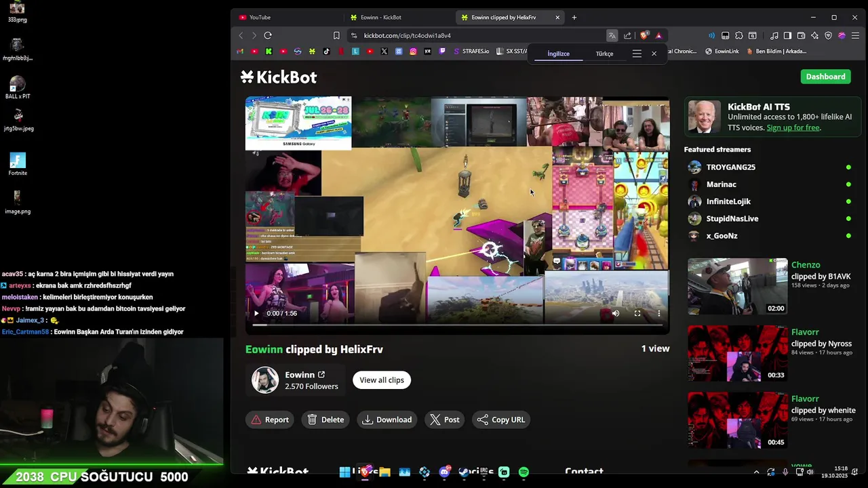Open the EowinLink bookmark

(x=722, y=51)
